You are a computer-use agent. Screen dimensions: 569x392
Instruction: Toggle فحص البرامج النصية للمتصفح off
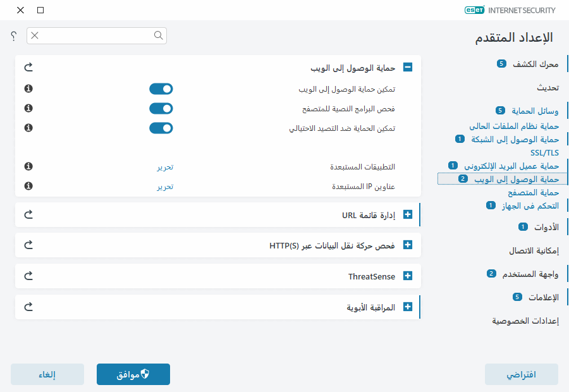[161, 108]
